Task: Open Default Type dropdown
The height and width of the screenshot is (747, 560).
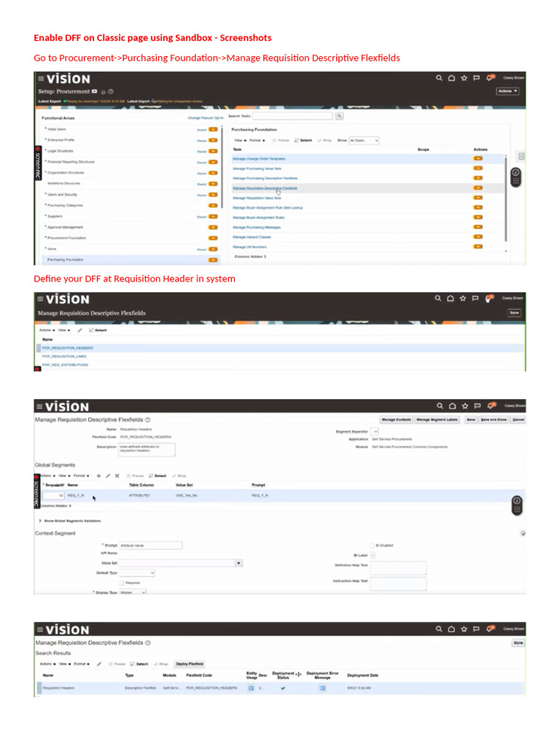Action: point(137,573)
